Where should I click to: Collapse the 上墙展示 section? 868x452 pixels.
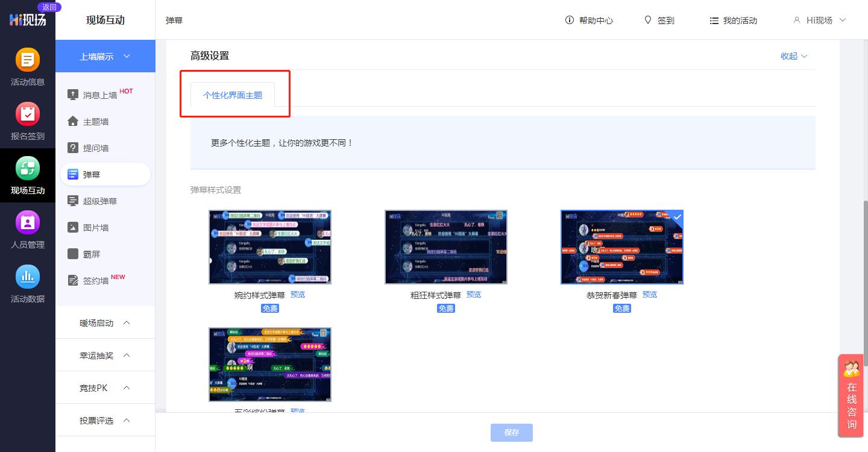(x=105, y=56)
